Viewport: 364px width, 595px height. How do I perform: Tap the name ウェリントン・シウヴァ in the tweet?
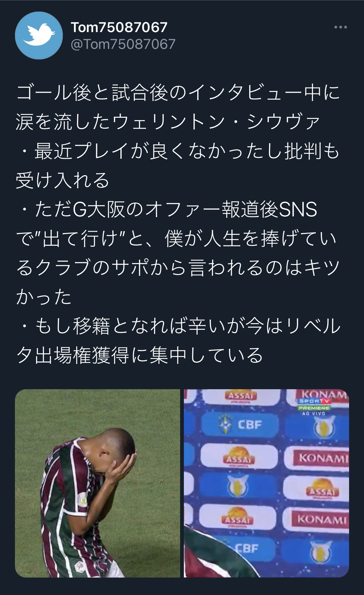[x=216, y=122]
